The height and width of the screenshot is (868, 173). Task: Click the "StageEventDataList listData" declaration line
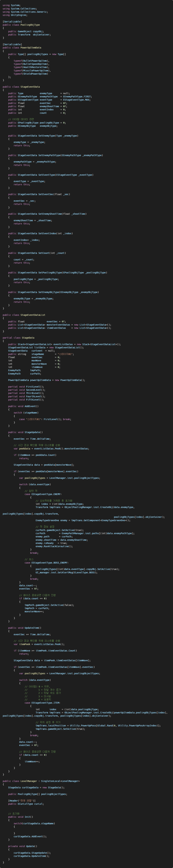46,347
